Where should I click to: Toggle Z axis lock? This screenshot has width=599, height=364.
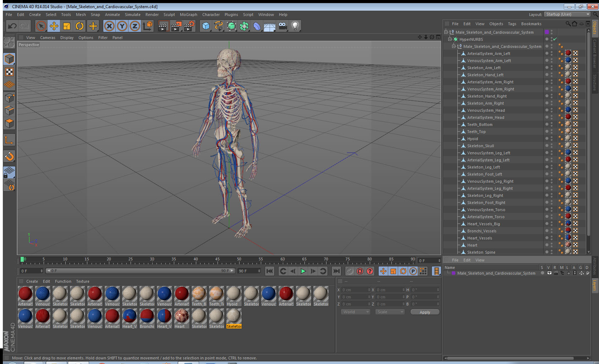pyautogui.click(x=135, y=26)
